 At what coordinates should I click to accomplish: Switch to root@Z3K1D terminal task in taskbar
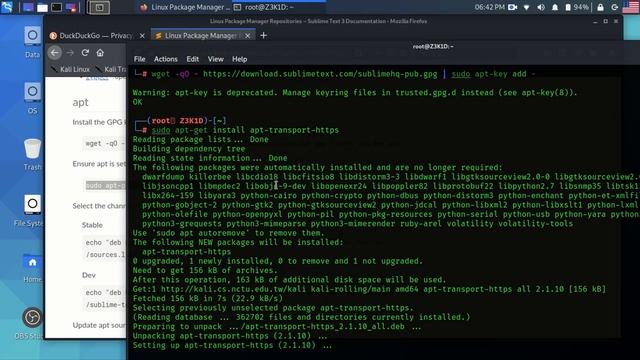pos(279,7)
